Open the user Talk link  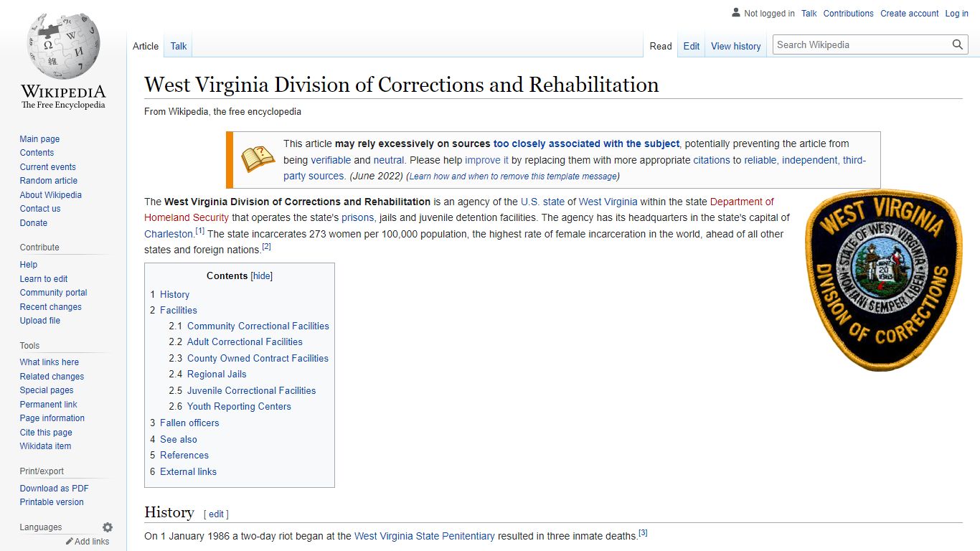[809, 14]
